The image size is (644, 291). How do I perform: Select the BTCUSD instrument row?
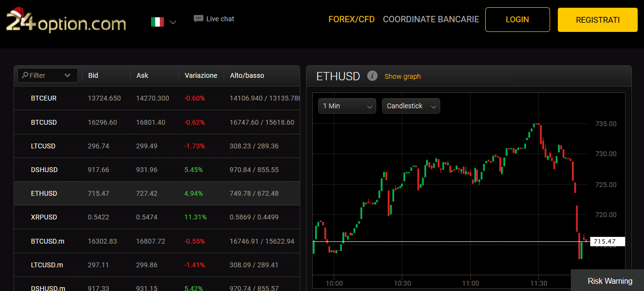coord(157,122)
